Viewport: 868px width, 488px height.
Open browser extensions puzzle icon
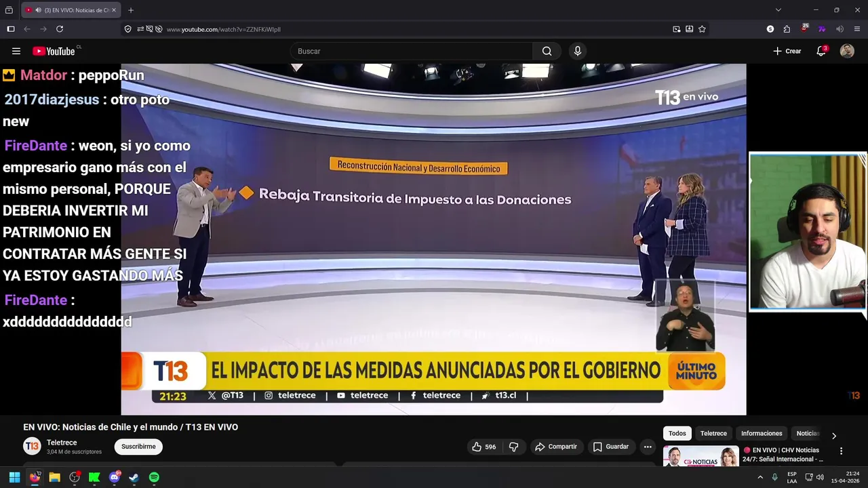[787, 29]
